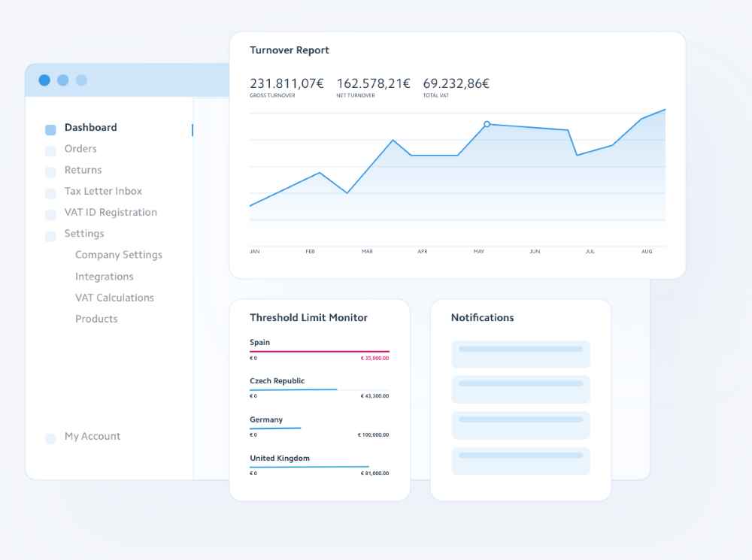Open Tax Letter Inbox page
The width and height of the screenshot is (752, 560).
(x=103, y=191)
